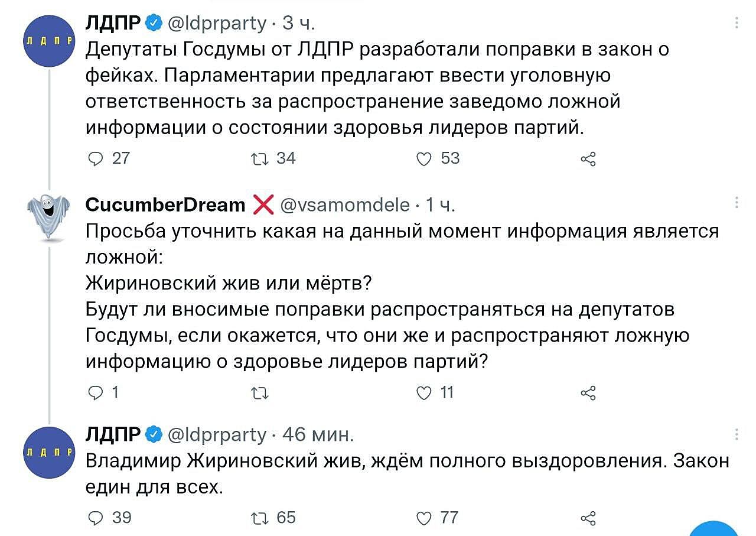Open more options on CucumberDream's tweet
The height and width of the screenshot is (536, 756).
pos(737,203)
